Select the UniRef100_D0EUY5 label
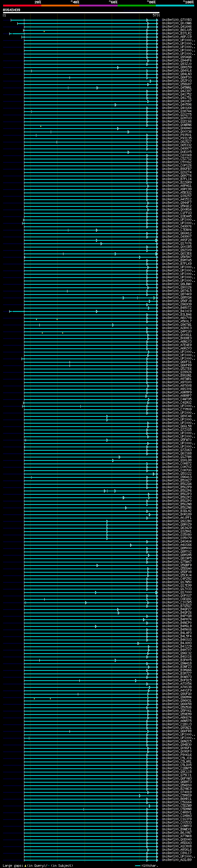The image size is (197, 868). tap(177, 152)
